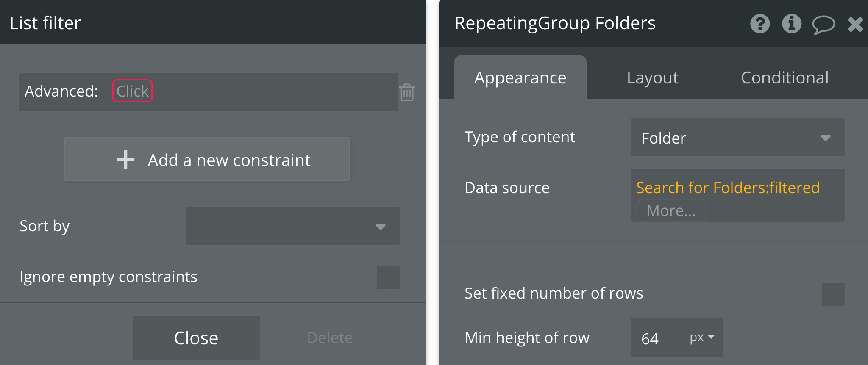Viewport: 868px width, 365px height.
Task: Select the Appearance tab
Action: pos(520,78)
